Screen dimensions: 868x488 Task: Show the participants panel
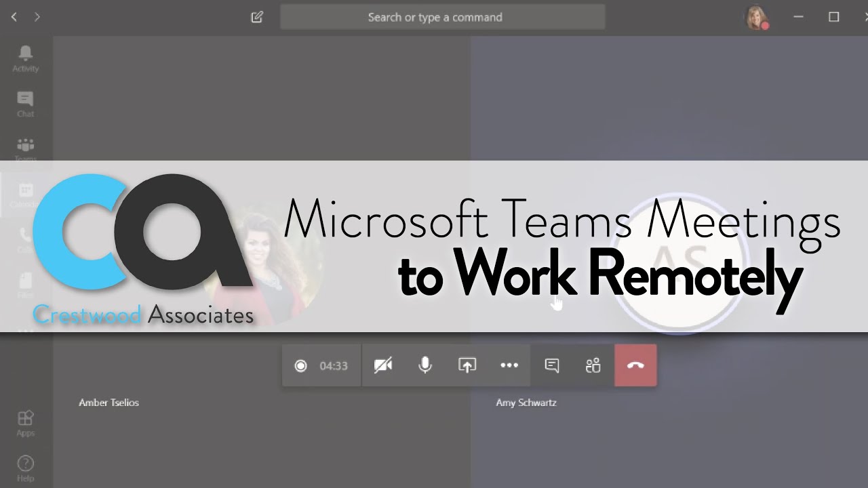593,365
